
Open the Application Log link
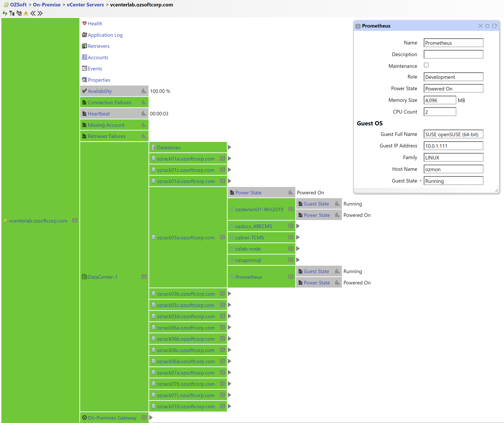coord(105,35)
